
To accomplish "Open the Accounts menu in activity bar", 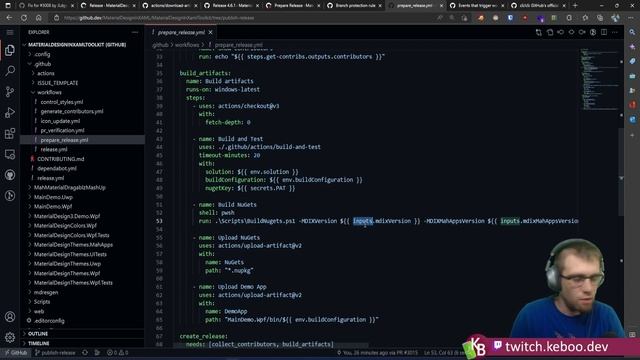I will click(10, 317).
